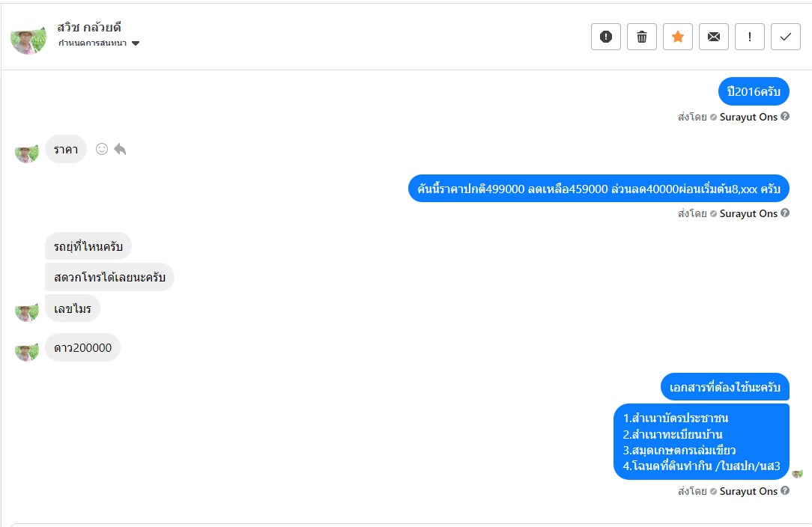
Task: Delete conversation using the trash icon
Action: tap(642, 37)
